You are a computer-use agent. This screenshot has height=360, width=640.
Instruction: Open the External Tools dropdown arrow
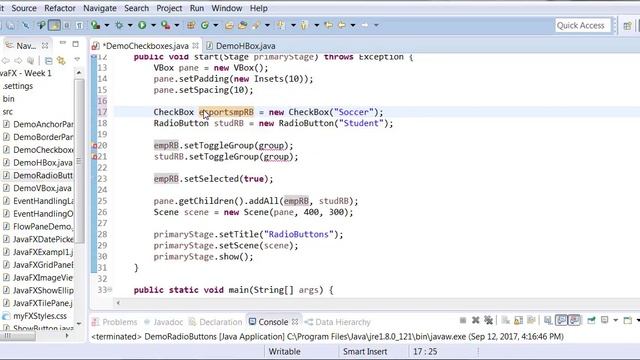177,25
